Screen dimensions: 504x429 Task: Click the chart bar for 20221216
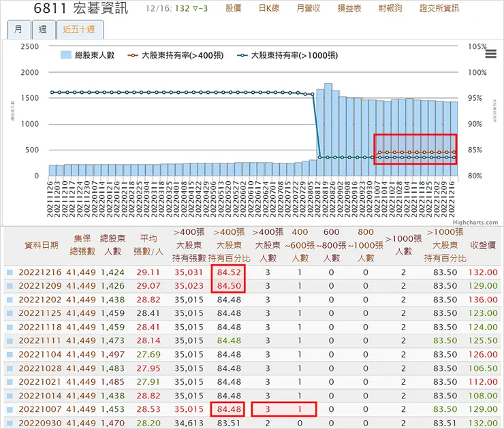coord(454,139)
